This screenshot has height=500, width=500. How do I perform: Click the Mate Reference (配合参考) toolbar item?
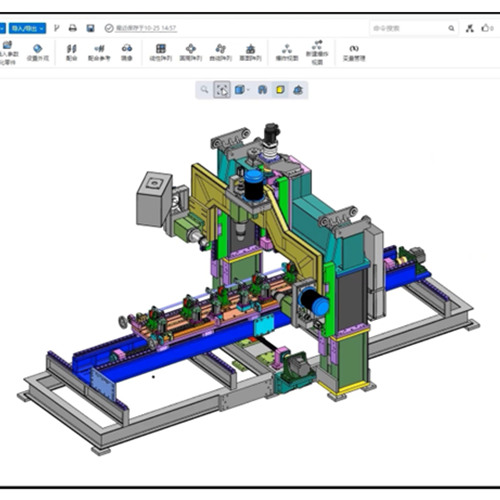pos(99,53)
